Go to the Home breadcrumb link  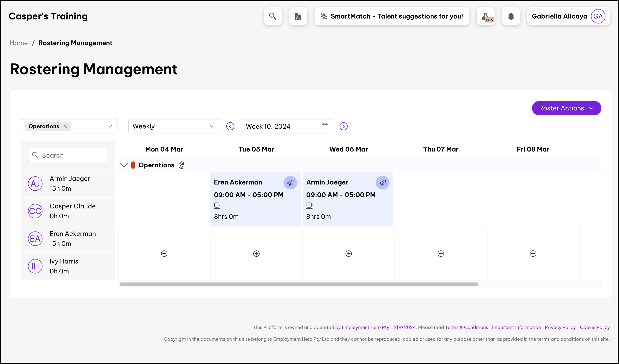(19, 43)
